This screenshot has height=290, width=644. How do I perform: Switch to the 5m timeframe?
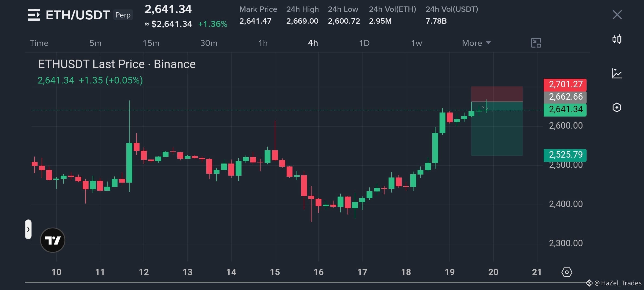tap(95, 43)
